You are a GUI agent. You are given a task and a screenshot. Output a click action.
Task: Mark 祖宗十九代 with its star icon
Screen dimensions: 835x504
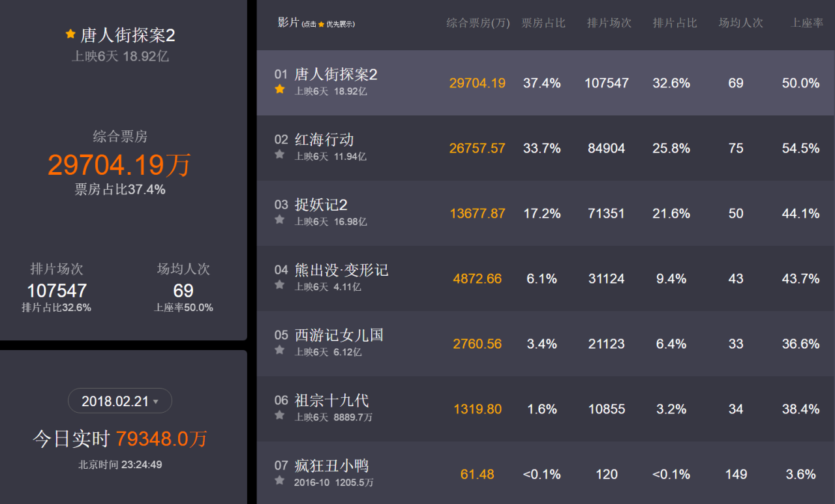[x=280, y=415]
